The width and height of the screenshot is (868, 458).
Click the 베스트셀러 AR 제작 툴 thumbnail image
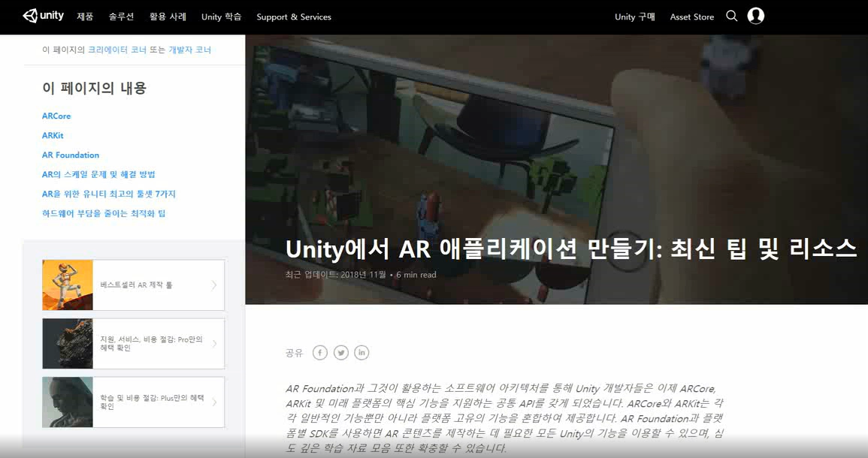point(67,285)
